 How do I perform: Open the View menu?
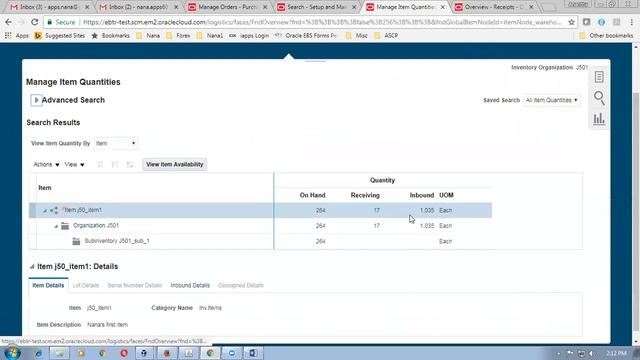tap(74, 164)
